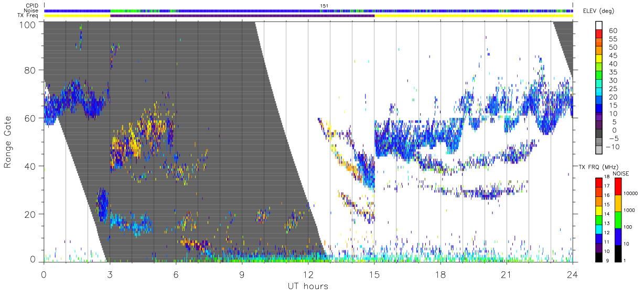Image resolution: width=644 pixels, height=297 pixels.
Task: Click the x-axis tick label 24
Action: (573, 274)
